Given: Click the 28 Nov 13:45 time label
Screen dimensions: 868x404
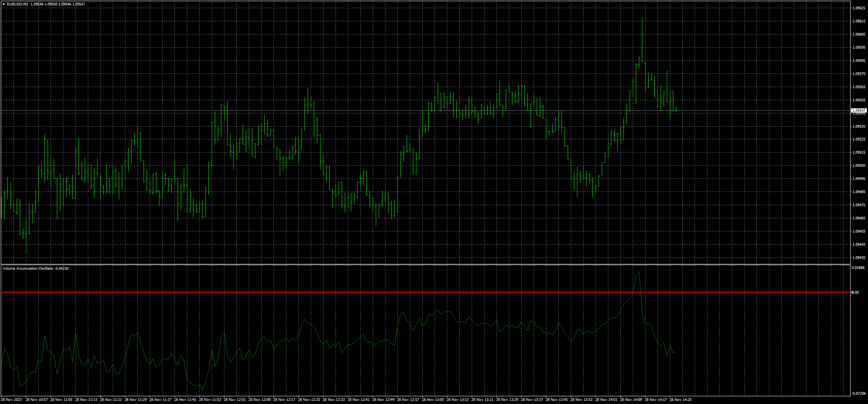Looking at the screenshot, I should tap(556, 399).
